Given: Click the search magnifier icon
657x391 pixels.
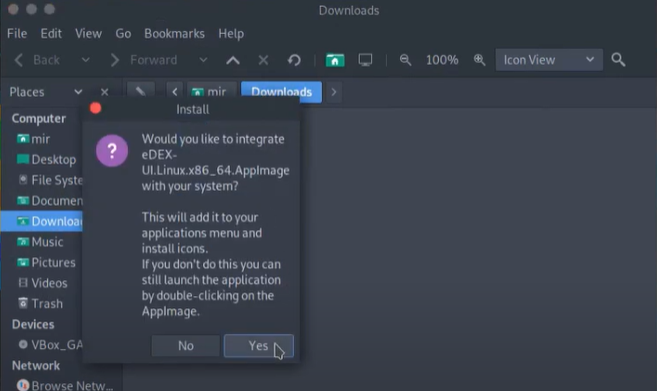Looking at the screenshot, I should point(618,60).
